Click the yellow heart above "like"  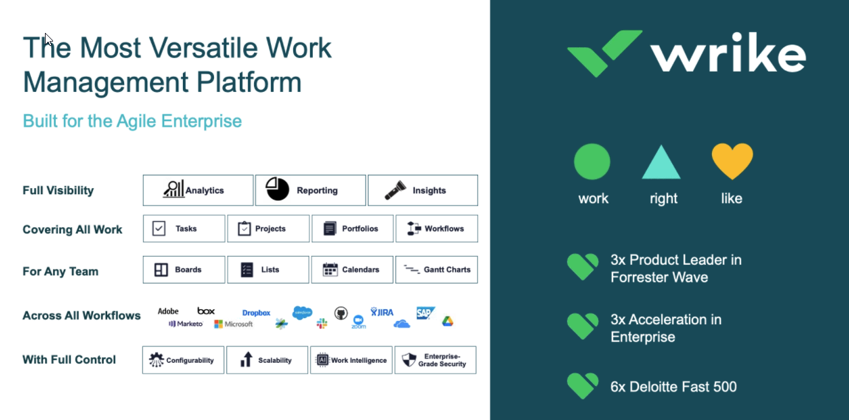coord(732,161)
